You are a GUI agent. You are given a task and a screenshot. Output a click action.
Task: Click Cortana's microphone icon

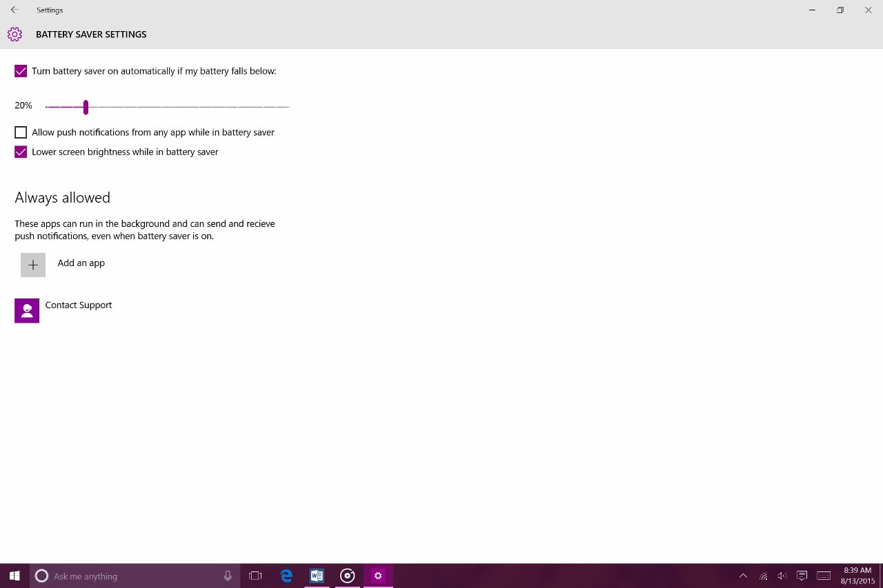coord(228,576)
